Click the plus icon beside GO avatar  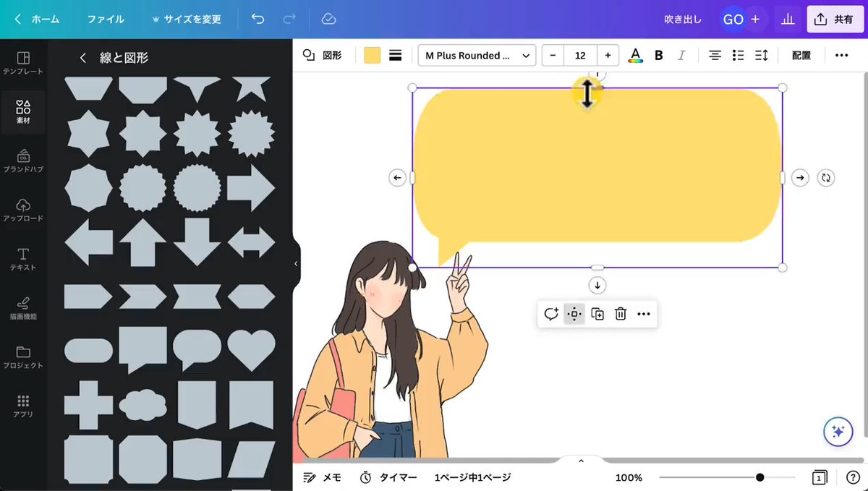[755, 20]
